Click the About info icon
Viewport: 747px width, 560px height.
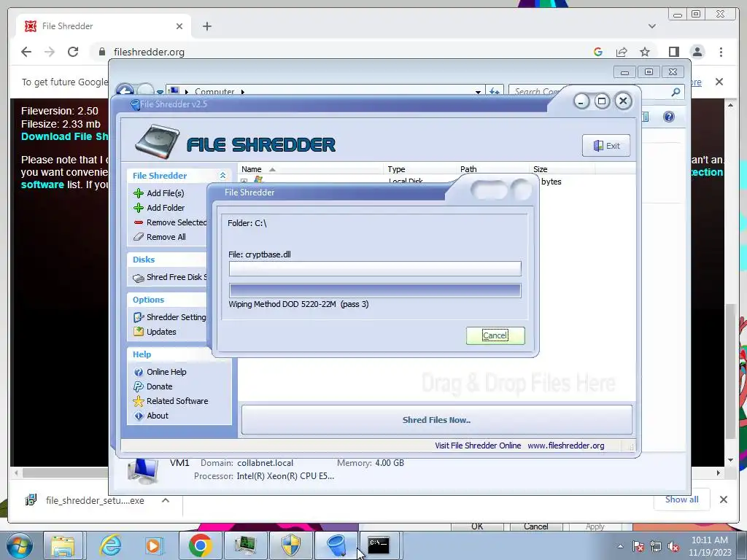pos(139,416)
